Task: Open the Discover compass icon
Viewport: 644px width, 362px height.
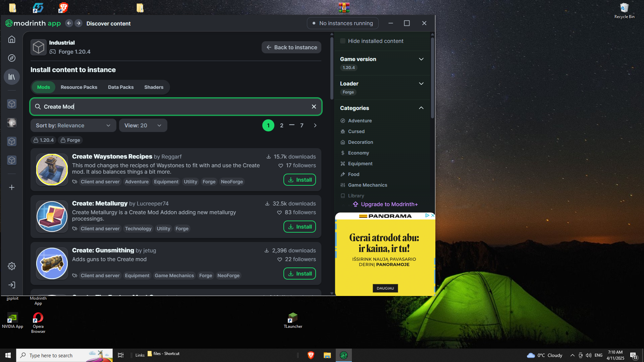Action: point(12,58)
